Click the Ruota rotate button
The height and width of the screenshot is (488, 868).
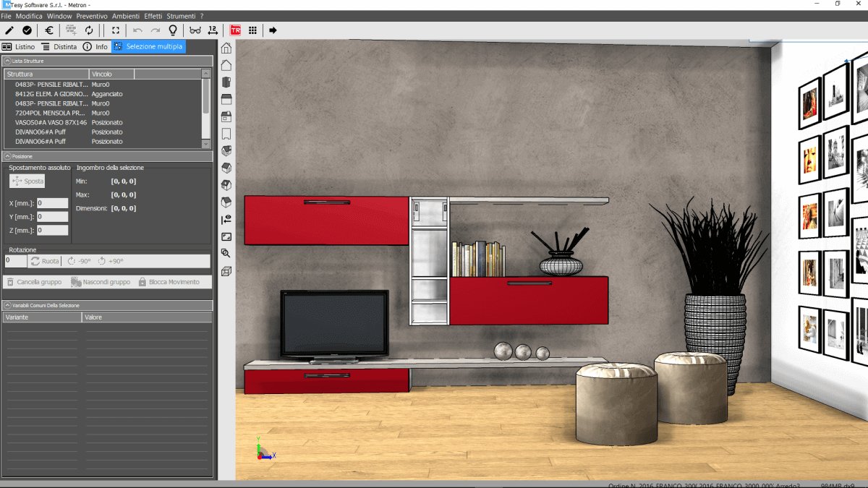tap(45, 261)
